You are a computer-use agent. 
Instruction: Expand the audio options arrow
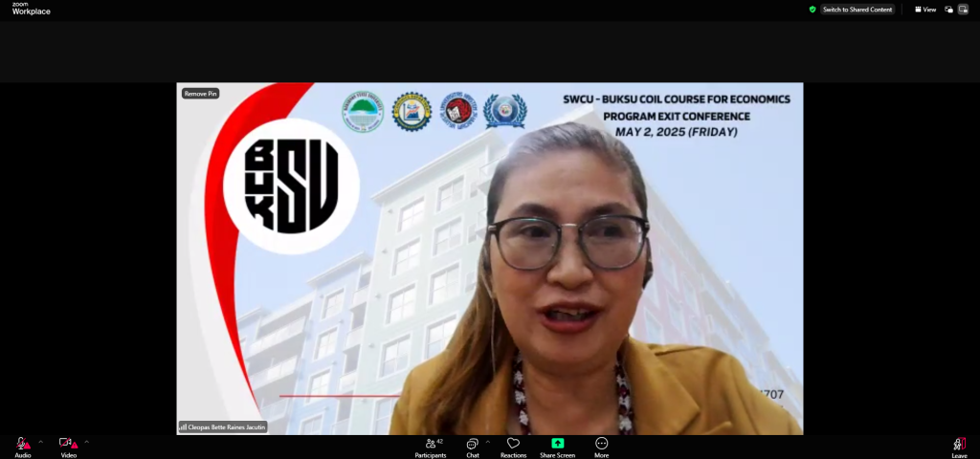40,442
